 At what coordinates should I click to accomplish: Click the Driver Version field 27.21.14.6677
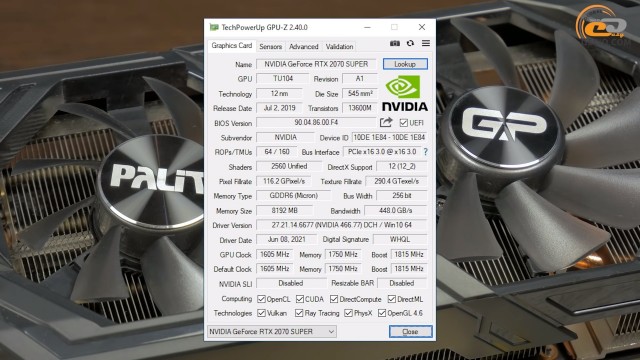pos(342,225)
